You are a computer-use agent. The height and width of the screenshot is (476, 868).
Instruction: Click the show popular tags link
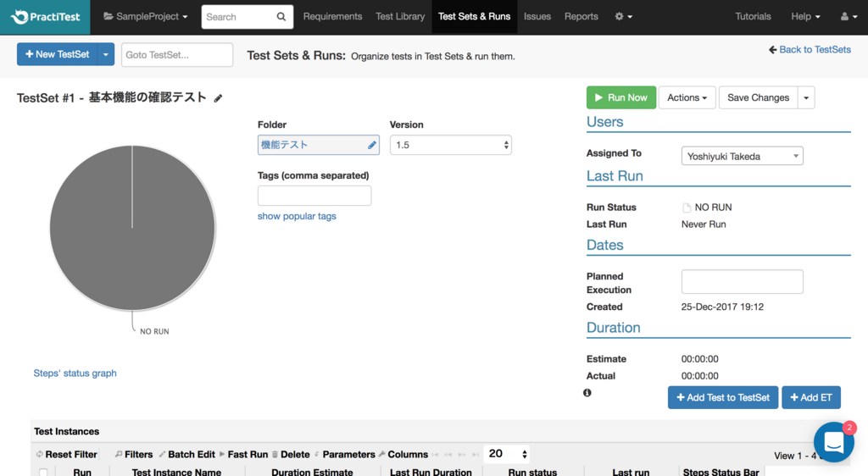point(297,216)
